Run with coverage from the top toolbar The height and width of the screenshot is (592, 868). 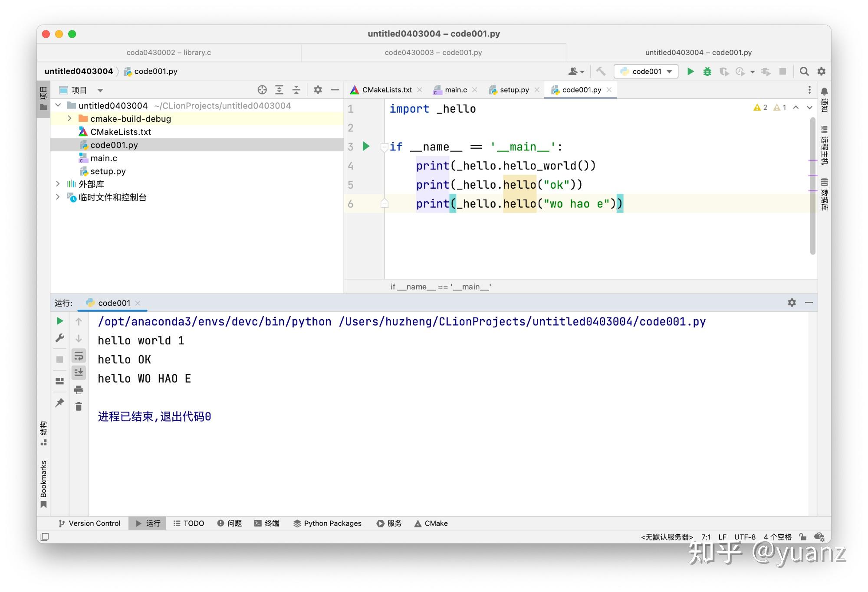[723, 72]
